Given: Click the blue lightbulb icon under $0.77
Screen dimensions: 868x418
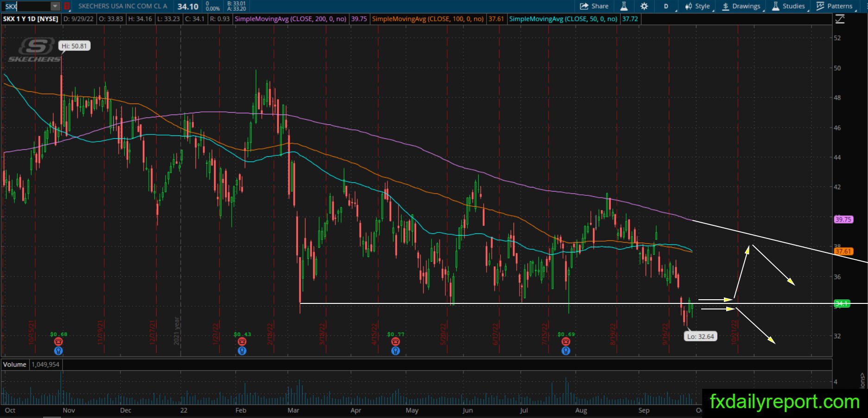Looking at the screenshot, I should coord(395,351).
